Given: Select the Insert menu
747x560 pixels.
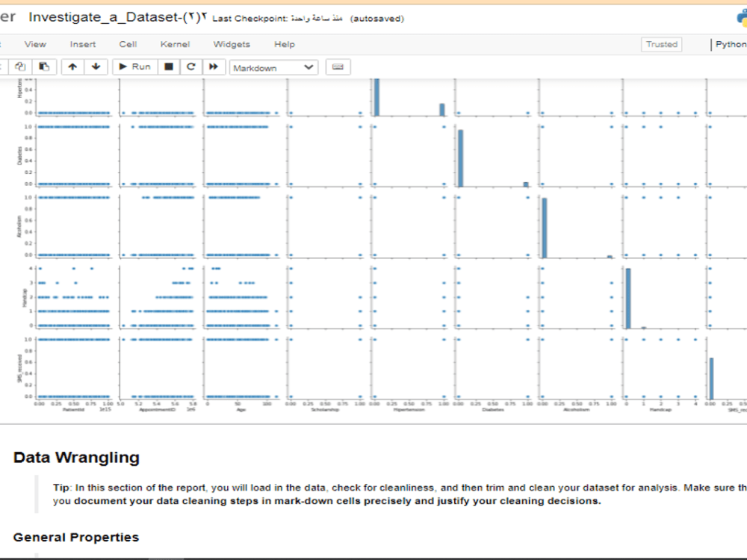Looking at the screenshot, I should [x=82, y=44].
